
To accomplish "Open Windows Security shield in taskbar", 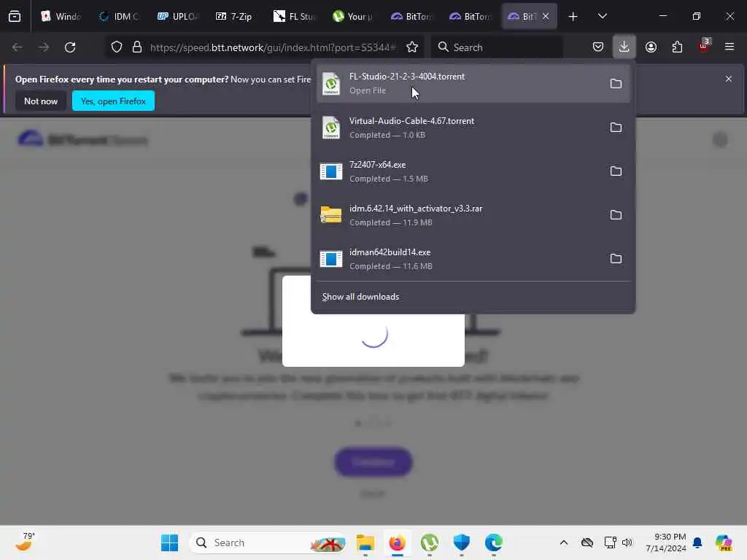I will point(462,542).
